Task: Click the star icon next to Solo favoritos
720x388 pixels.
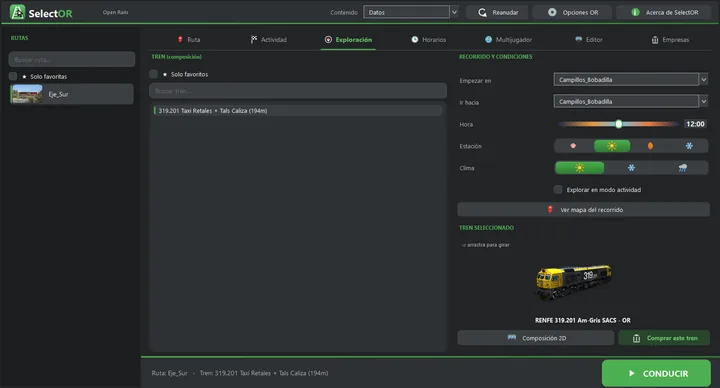Action: pyautogui.click(x=165, y=74)
